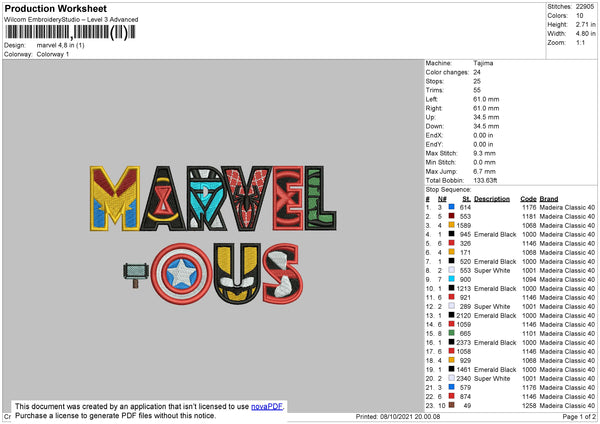Viewport: 600px width, 424px height.
Task: Click the Trims value '55'
Action: pyautogui.click(x=477, y=90)
